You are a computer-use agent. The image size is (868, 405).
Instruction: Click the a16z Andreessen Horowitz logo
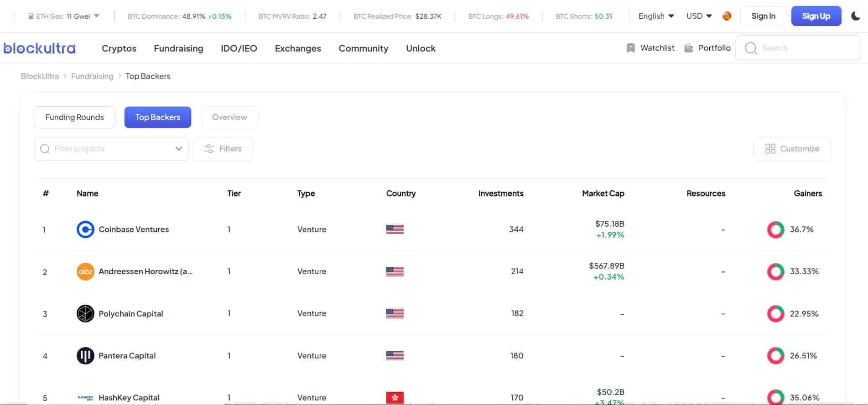(85, 271)
